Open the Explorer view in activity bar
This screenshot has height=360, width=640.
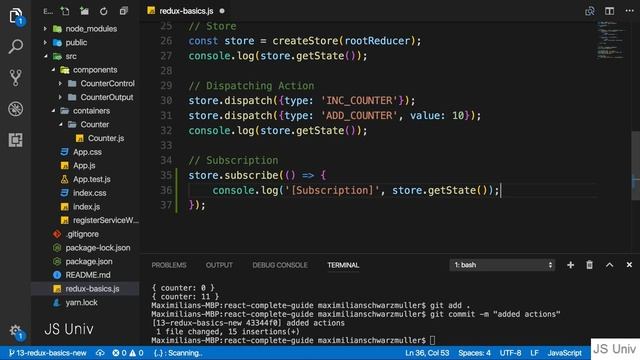16,16
